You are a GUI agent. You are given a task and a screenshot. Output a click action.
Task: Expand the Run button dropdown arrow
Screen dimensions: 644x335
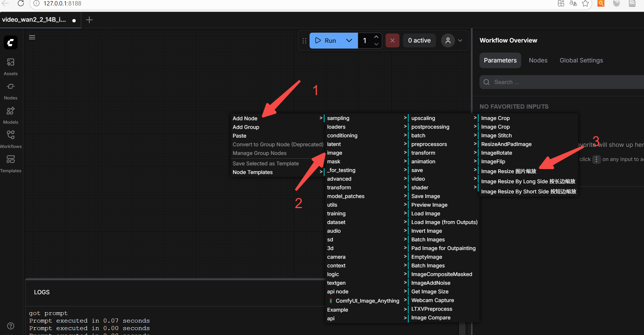(x=349, y=40)
